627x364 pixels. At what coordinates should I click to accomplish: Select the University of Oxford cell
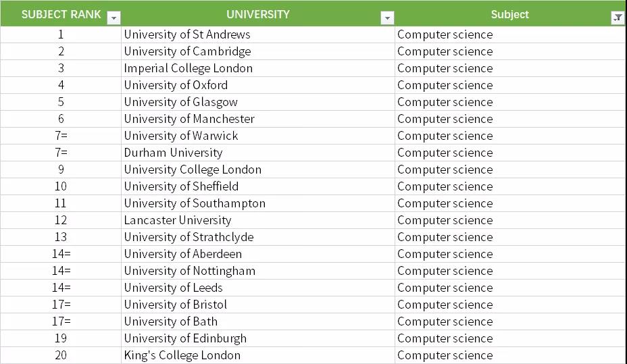coord(176,85)
